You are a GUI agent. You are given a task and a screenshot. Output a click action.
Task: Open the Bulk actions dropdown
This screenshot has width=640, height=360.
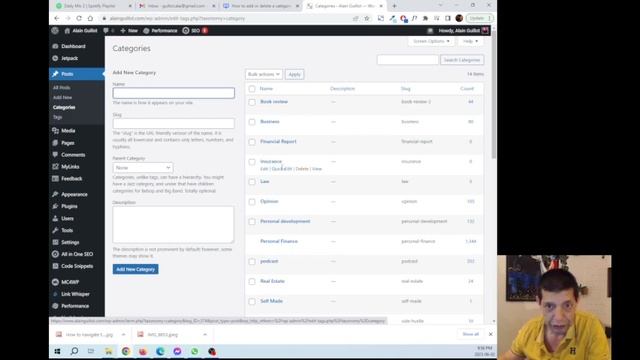pyautogui.click(x=263, y=74)
